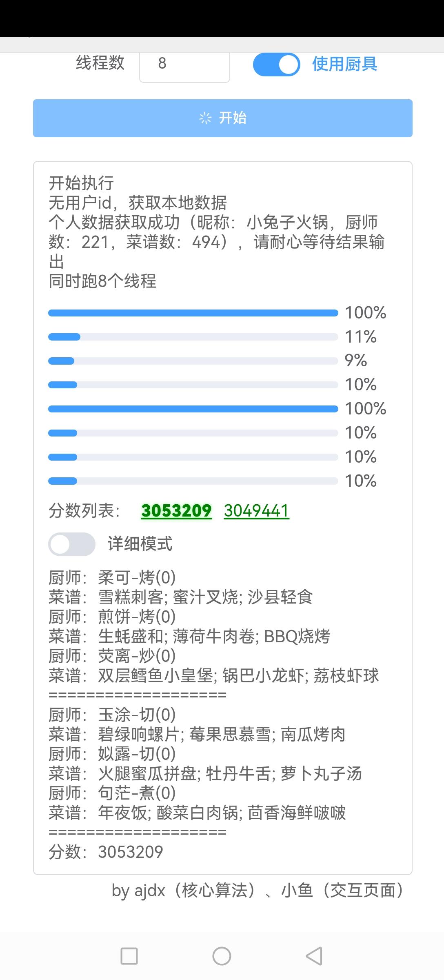Open the score link 3049441
The image size is (444, 980).
(257, 510)
